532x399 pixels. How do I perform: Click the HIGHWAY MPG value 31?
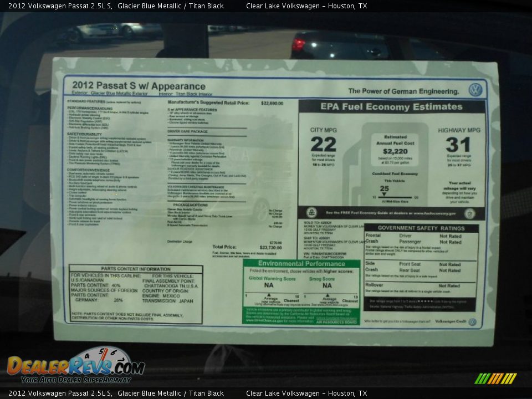click(458, 145)
